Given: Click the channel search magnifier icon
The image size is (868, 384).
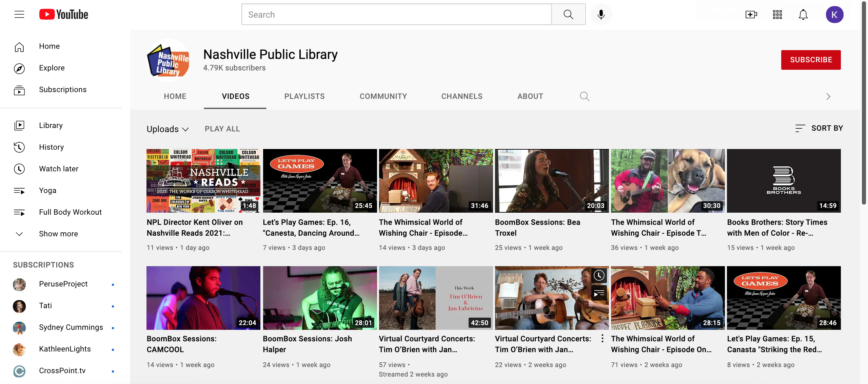Looking at the screenshot, I should pos(585,97).
